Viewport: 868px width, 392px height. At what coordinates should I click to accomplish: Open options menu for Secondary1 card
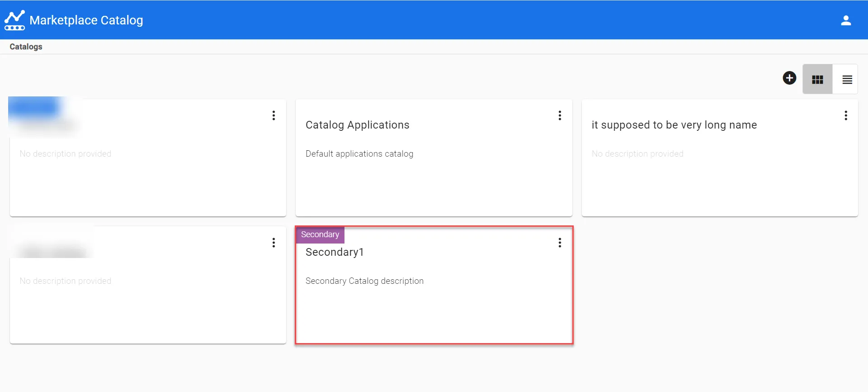point(560,243)
